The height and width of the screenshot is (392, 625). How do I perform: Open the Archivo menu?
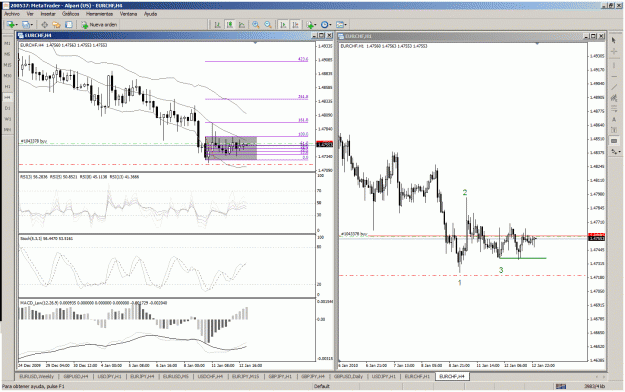click(x=12, y=14)
